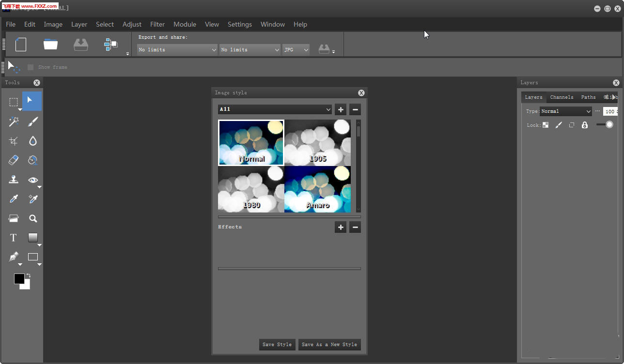Expand the small arrow beside export icon
This screenshot has height=364, width=624.
(333, 52)
